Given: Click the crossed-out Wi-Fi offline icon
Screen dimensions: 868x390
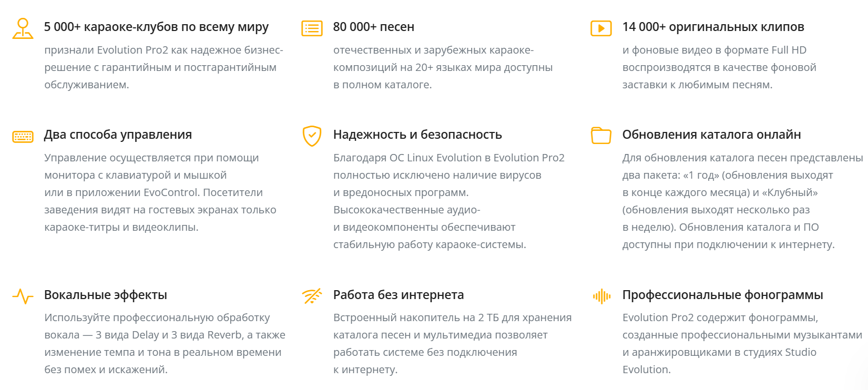Looking at the screenshot, I should click(x=312, y=296).
